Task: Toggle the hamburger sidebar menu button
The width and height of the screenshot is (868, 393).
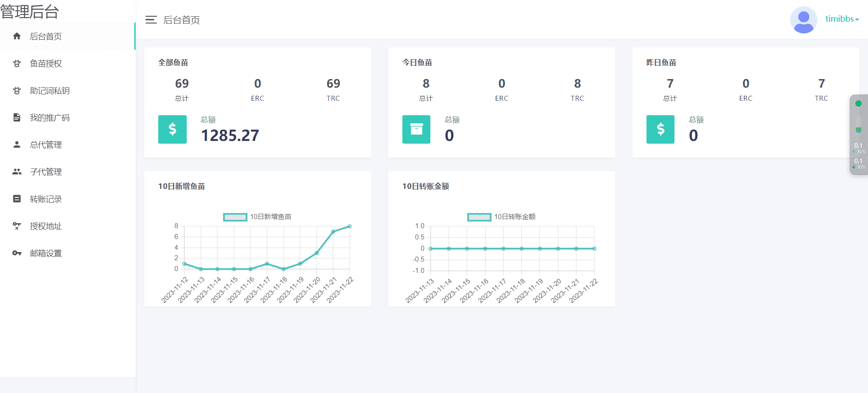Action: pyautogui.click(x=151, y=20)
